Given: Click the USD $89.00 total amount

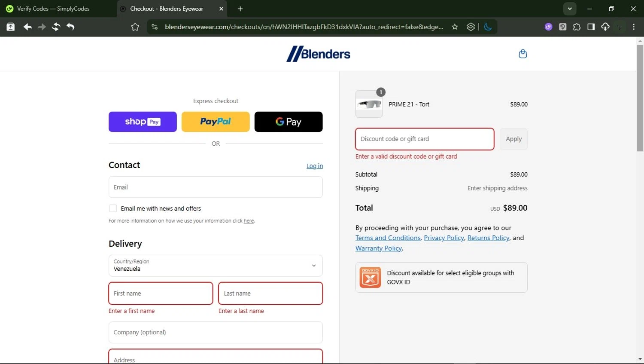Looking at the screenshot, I should 509,208.
